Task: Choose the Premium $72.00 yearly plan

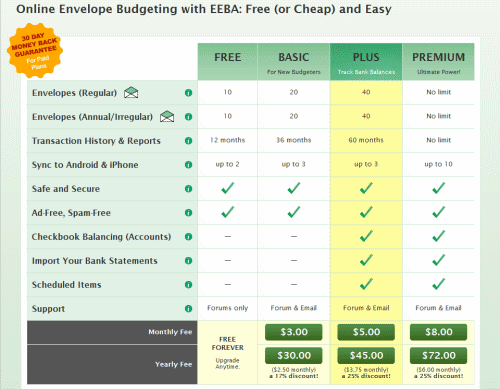Action: 438,356
